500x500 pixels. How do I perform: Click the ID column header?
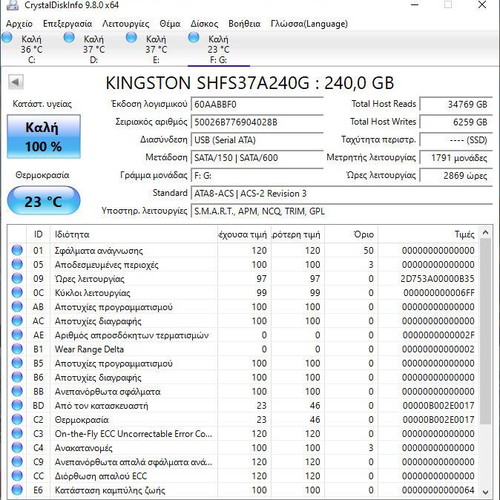pos(38,234)
